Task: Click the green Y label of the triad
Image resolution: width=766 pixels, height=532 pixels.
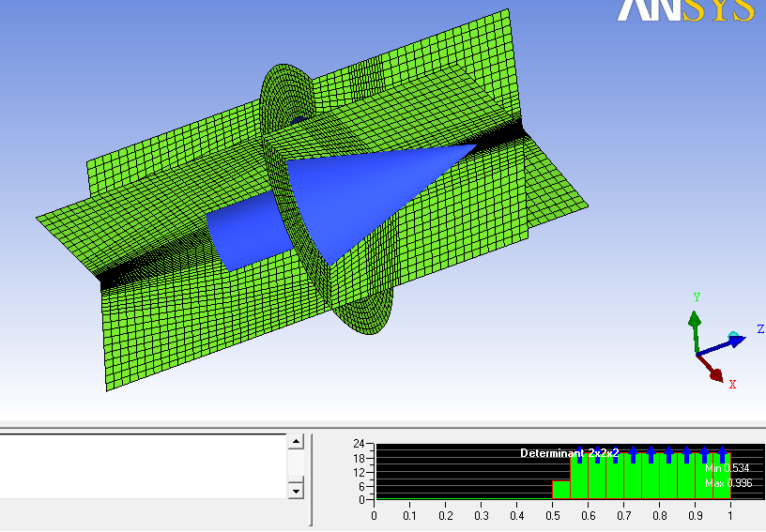Action: 697,297
